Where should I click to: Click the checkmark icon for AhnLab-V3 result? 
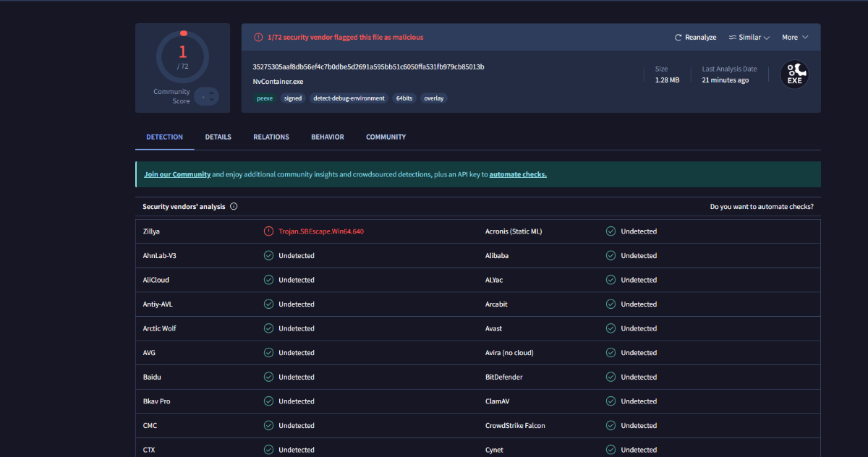268,256
